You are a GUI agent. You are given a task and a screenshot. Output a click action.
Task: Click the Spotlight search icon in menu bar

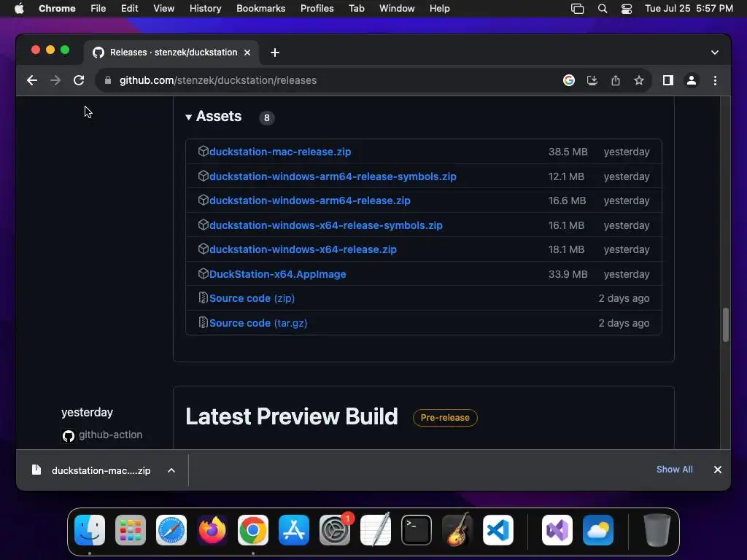pos(603,9)
